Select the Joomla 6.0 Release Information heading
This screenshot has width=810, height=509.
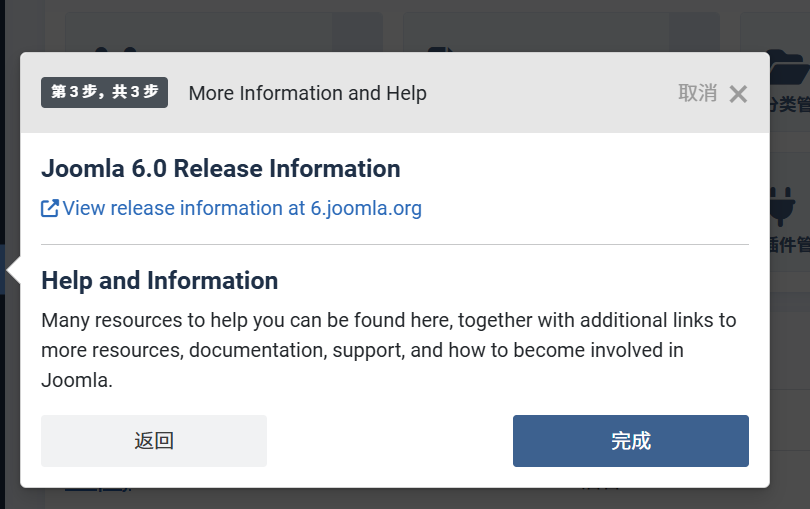(x=220, y=169)
